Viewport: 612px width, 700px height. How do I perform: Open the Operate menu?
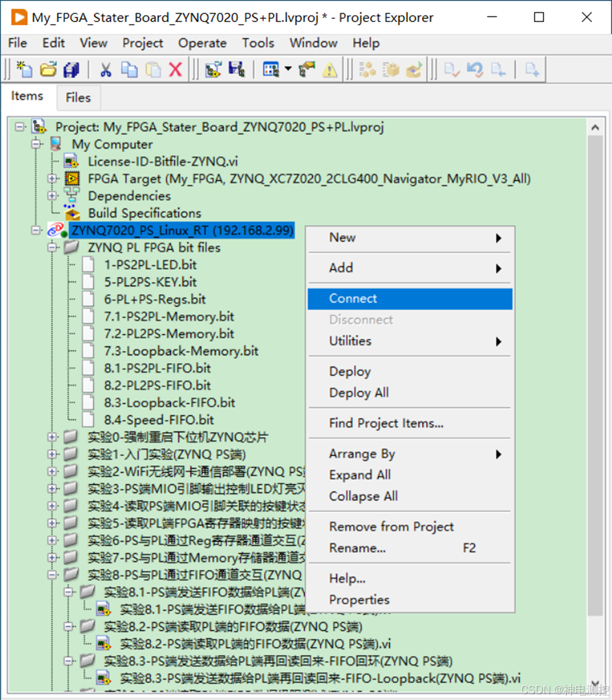click(x=202, y=43)
